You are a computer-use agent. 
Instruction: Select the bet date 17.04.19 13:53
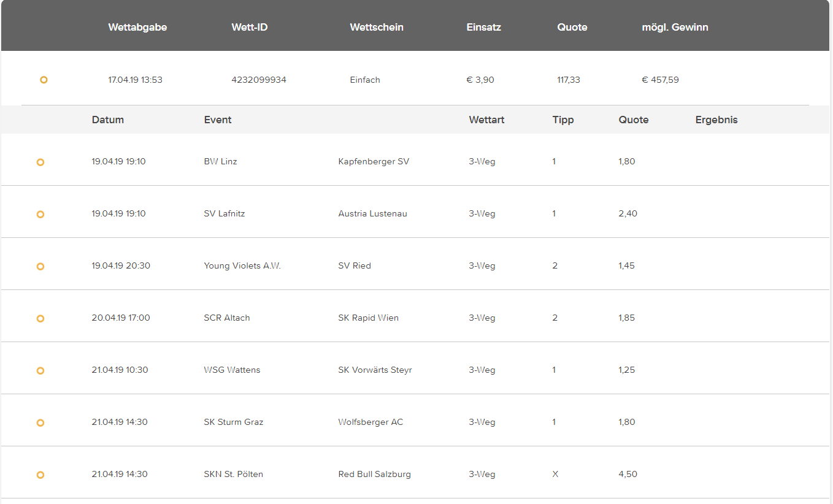[x=135, y=80]
